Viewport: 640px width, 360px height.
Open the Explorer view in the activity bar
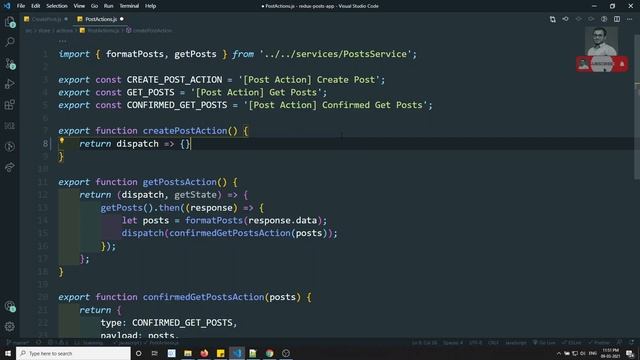(x=10, y=22)
